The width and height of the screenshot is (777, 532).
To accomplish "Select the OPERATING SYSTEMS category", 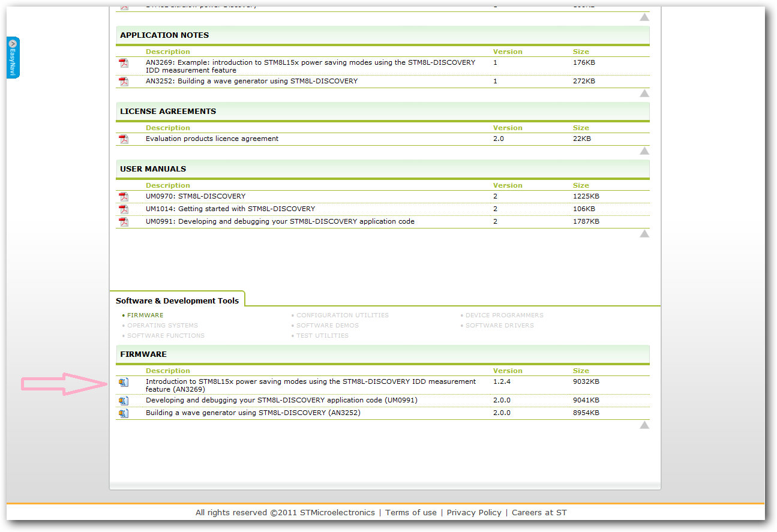I will (x=163, y=325).
